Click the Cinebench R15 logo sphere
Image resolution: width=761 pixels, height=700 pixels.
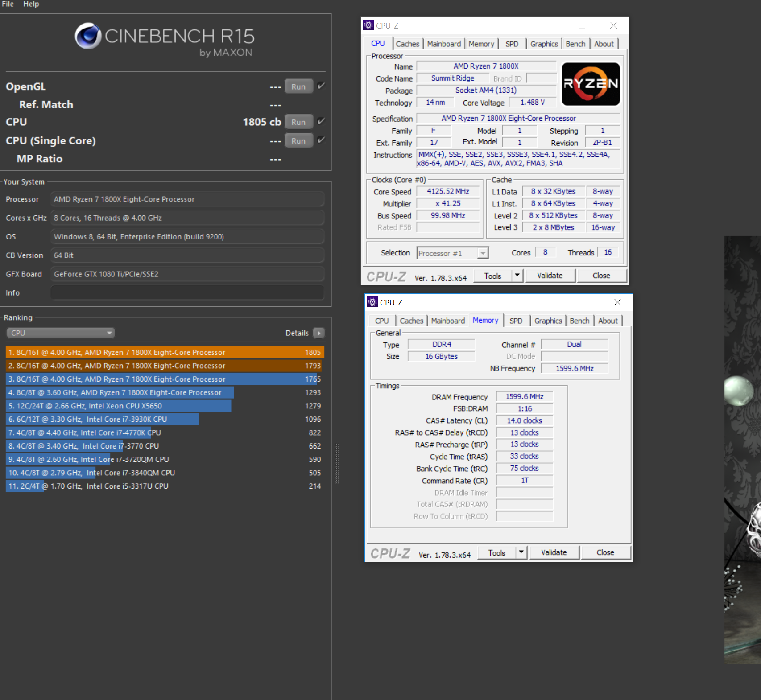(88, 36)
